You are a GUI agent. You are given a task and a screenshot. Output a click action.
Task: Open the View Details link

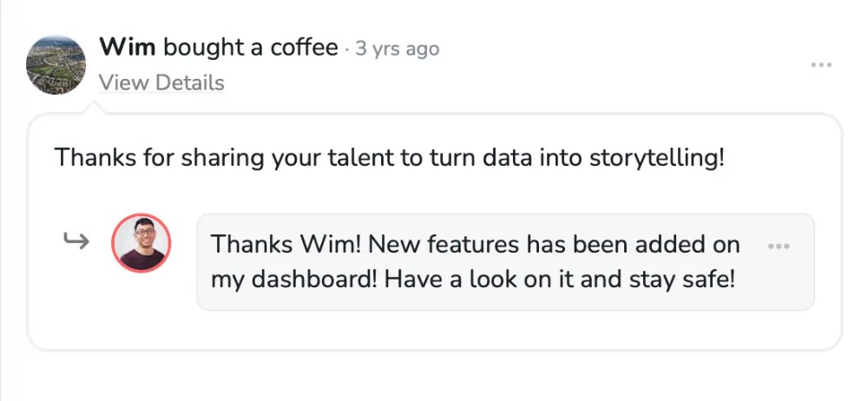[161, 83]
